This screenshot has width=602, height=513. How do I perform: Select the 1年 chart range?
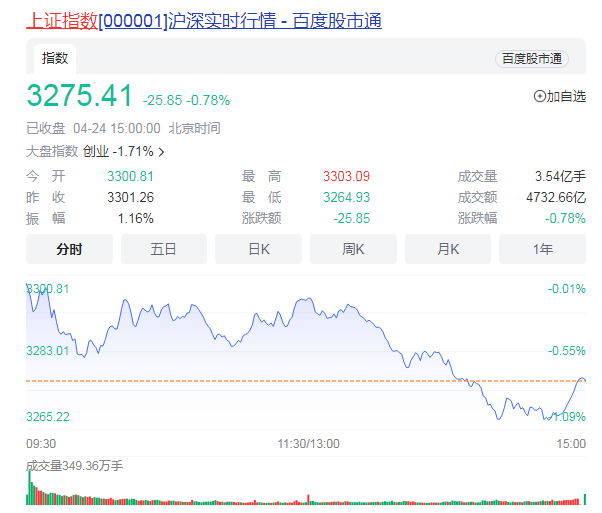click(x=542, y=249)
